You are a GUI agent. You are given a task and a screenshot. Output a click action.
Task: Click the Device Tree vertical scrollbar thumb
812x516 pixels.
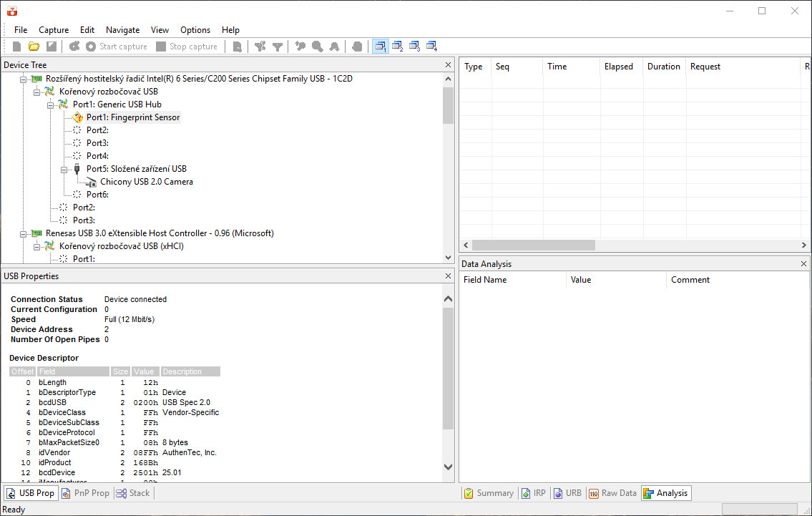[449, 105]
